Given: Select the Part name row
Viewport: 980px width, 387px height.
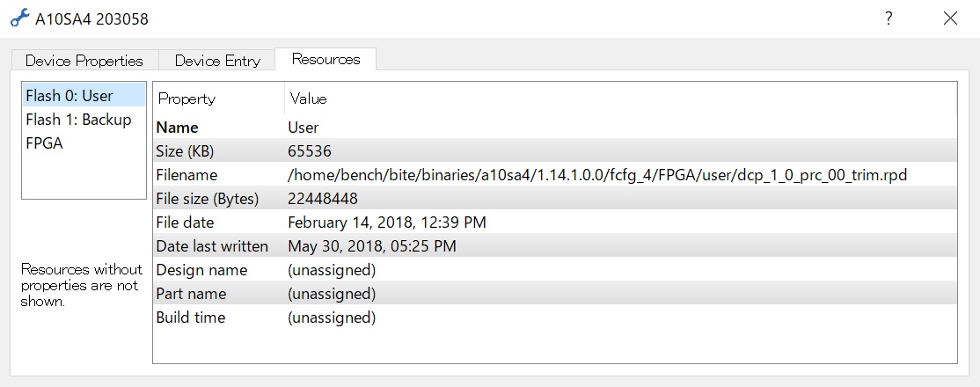Looking at the screenshot, I should pyautogui.click(x=555, y=294).
